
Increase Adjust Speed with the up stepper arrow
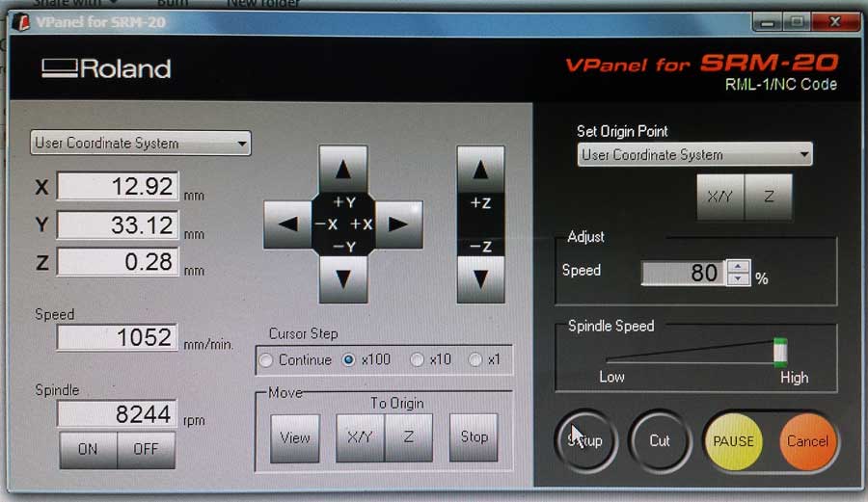point(738,267)
